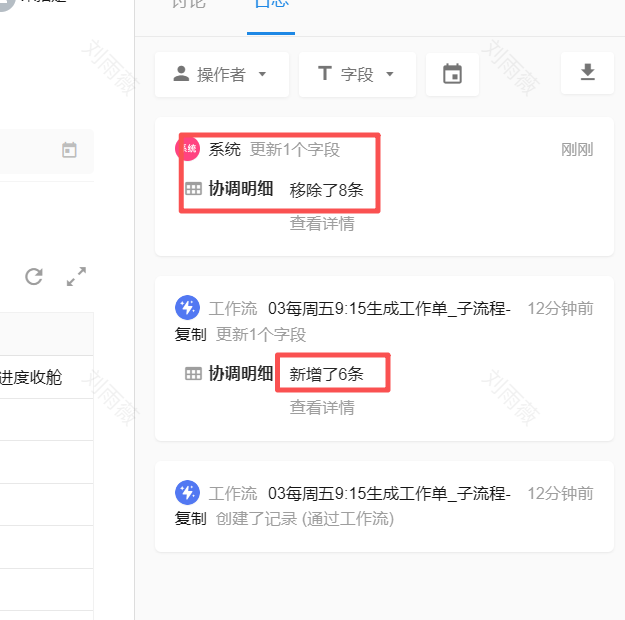The height and width of the screenshot is (620, 625).
Task: Open 查看详情 under 新增了6条
Action: 322,407
